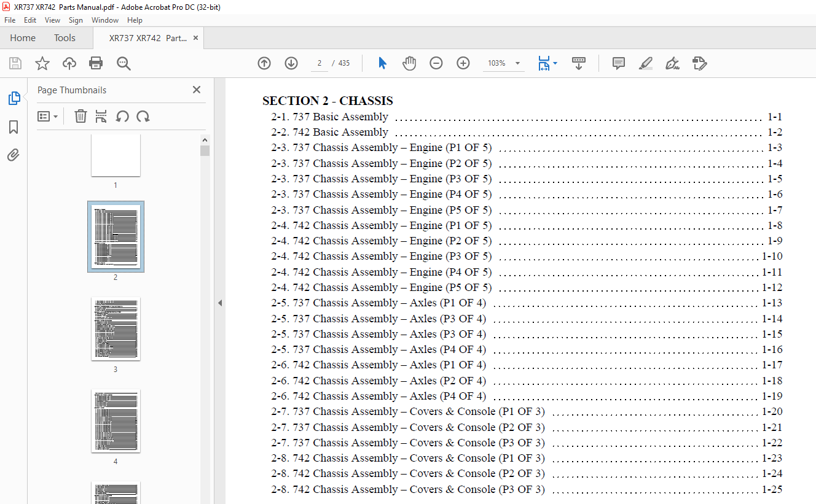This screenshot has height=504, width=816.
Task: Print the document with the printer icon
Action: pos(96,63)
